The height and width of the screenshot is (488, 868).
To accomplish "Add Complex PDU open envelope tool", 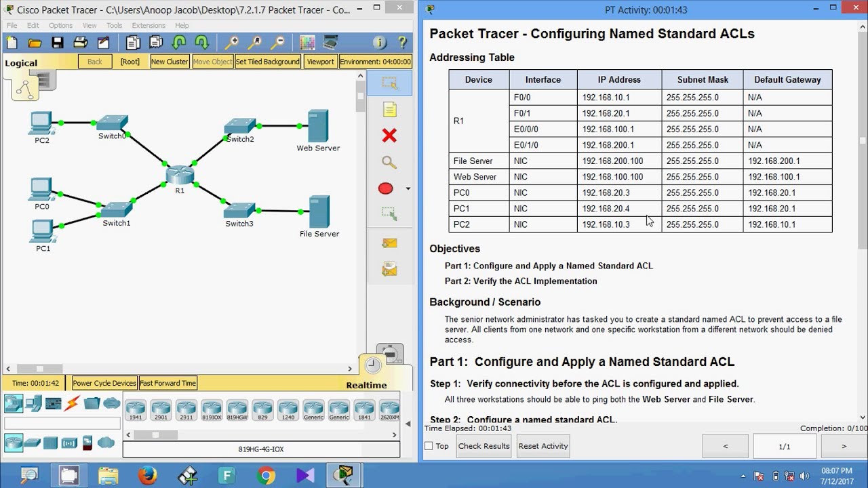I will tap(389, 269).
